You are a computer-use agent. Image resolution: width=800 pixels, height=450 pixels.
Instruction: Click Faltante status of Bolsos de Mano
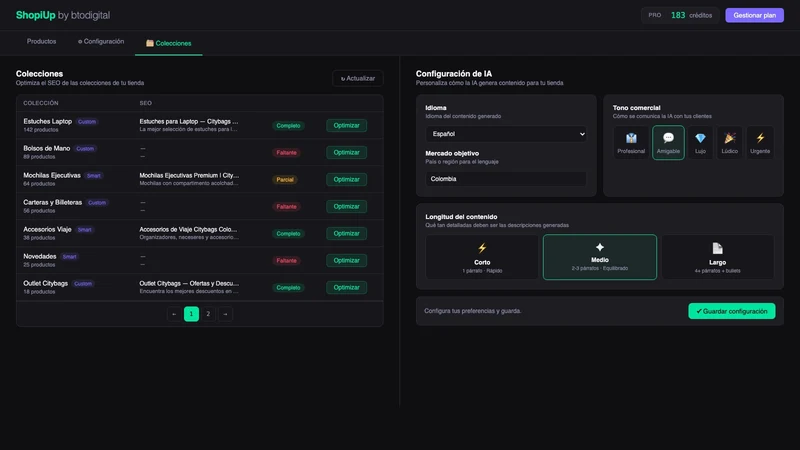(x=286, y=153)
